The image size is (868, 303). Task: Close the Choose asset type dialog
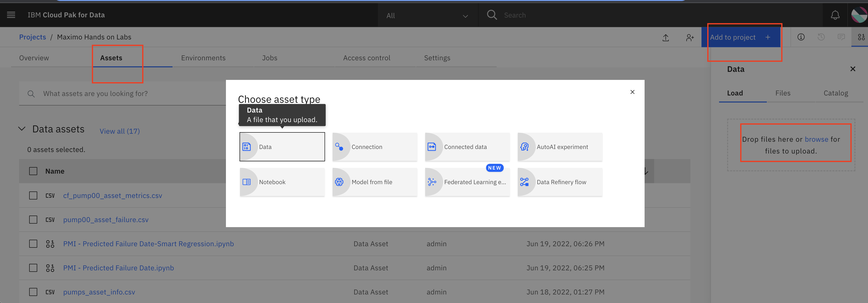pyautogui.click(x=632, y=92)
